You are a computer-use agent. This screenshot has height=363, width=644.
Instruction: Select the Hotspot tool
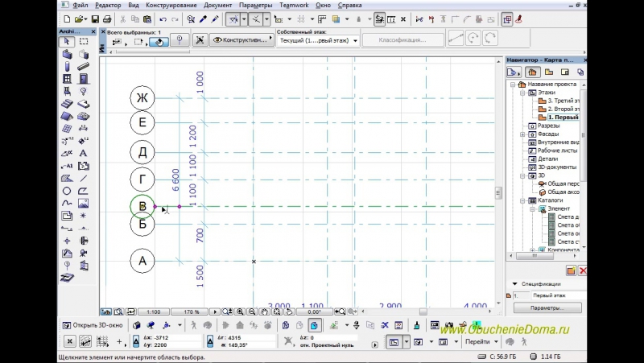[84, 216]
